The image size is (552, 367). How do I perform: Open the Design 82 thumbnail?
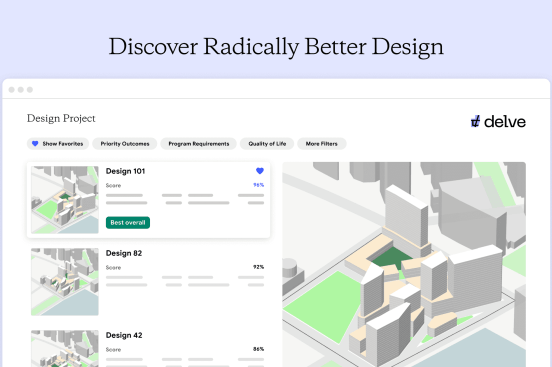tap(65, 282)
